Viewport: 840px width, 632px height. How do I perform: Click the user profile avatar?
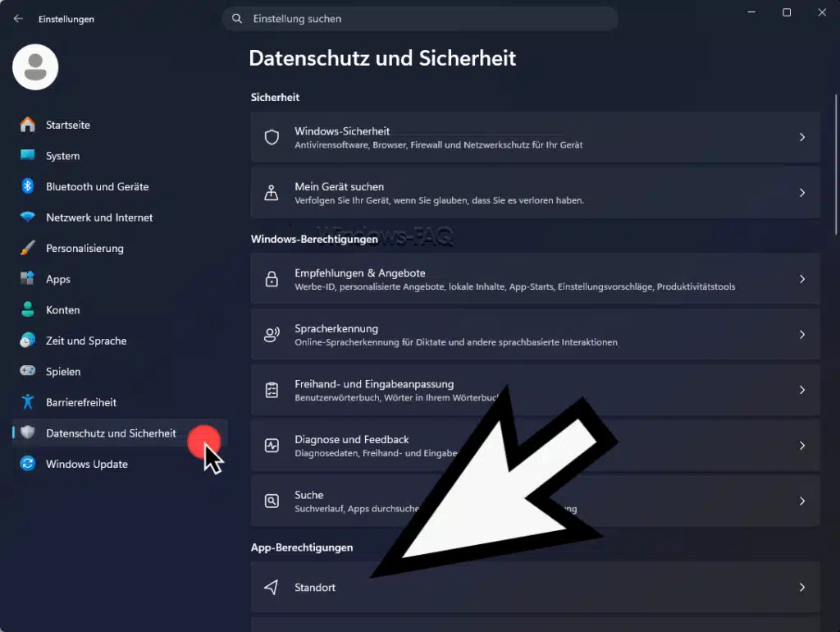click(x=35, y=67)
